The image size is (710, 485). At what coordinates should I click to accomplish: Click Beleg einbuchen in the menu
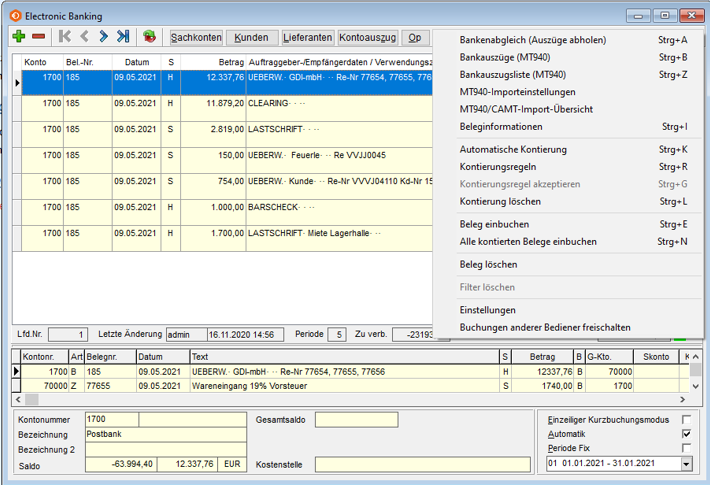pos(494,224)
